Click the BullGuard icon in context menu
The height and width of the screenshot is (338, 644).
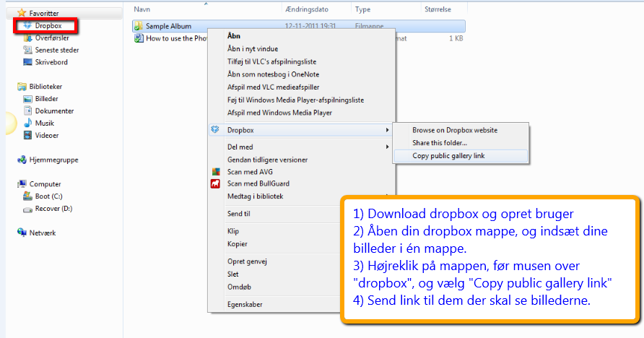[x=214, y=183]
